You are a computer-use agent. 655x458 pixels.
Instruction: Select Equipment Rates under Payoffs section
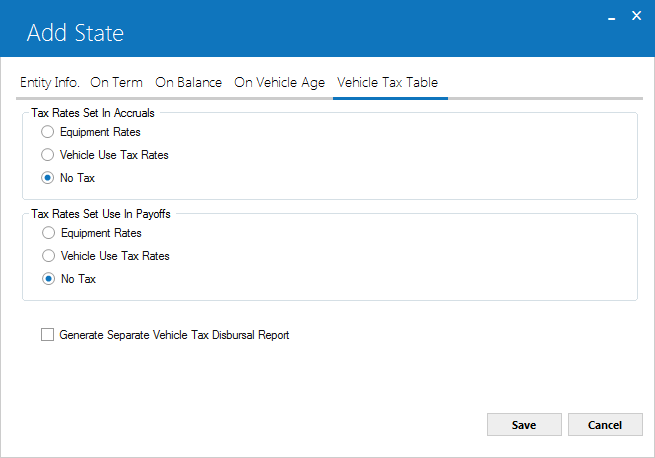point(48,233)
